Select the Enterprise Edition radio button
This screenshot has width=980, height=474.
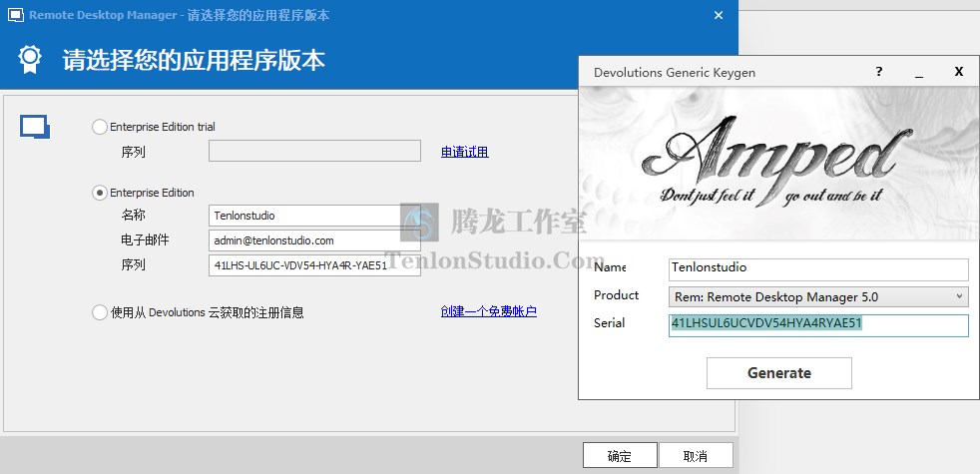coord(100,194)
